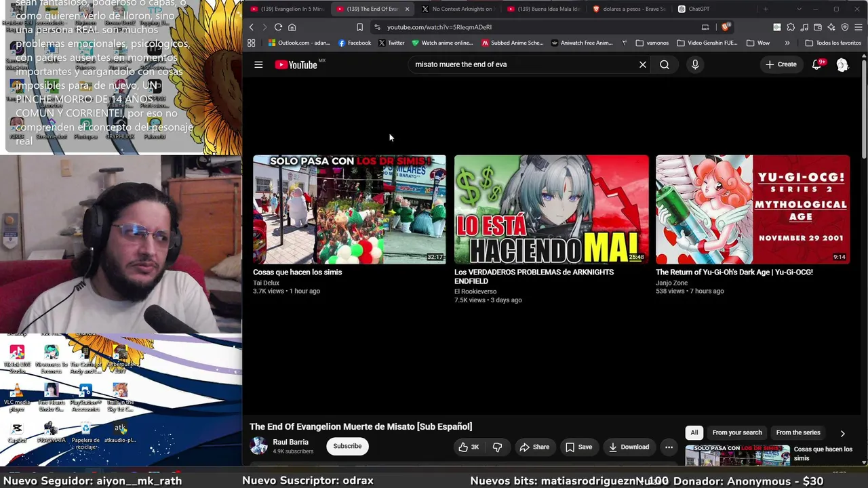Like the video showing 3K likes
This screenshot has height=488, width=868.
coord(469,447)
